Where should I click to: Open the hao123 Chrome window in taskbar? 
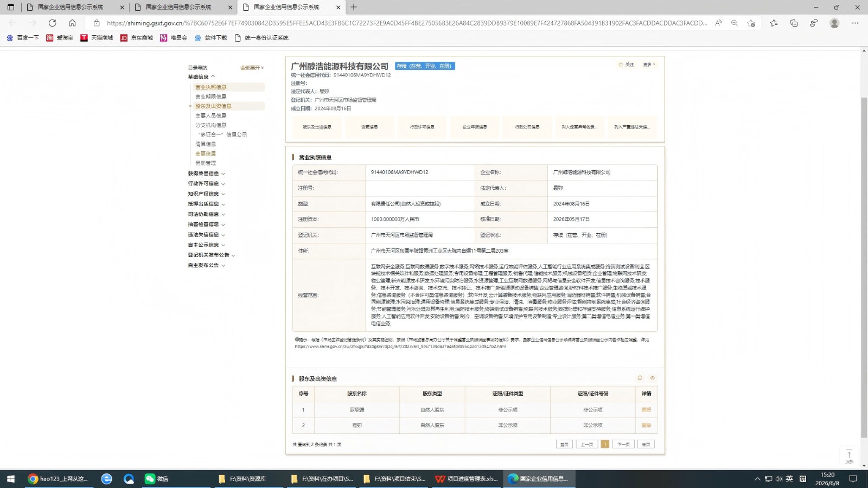click(59, 479)
